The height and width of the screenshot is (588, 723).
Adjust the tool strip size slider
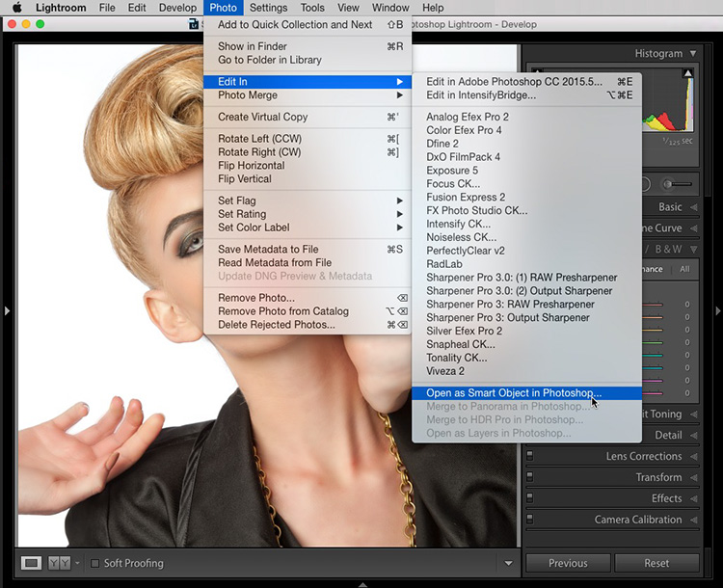[x=677, y=184]
